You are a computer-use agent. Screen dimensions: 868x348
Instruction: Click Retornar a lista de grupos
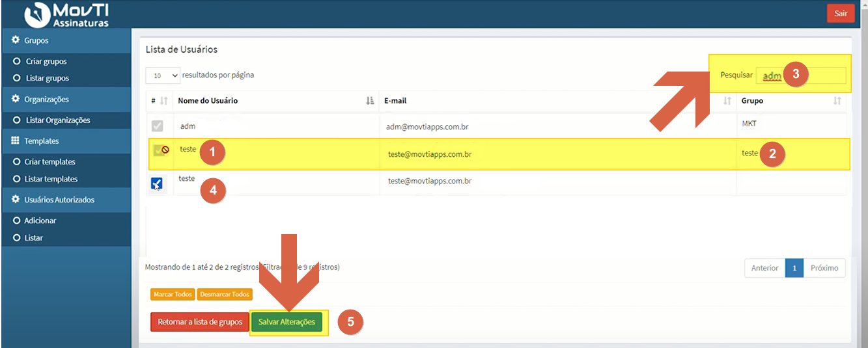click(x=200, y=322)
